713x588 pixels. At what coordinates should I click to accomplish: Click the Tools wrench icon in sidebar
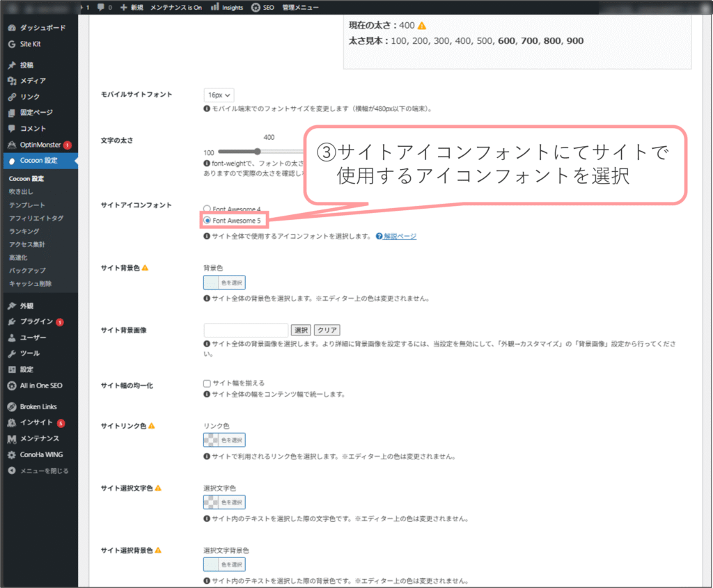coord(12,353)
